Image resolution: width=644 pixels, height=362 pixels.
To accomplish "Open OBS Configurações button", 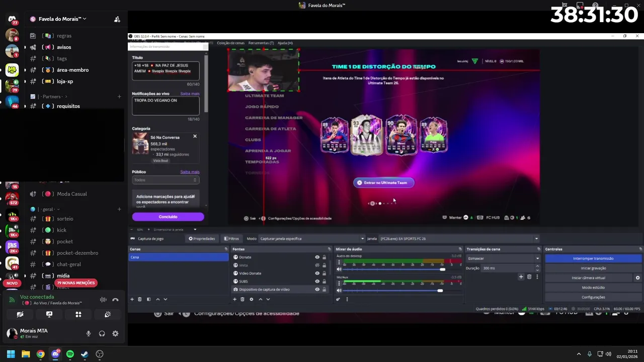I will click(x=593, y=297).
